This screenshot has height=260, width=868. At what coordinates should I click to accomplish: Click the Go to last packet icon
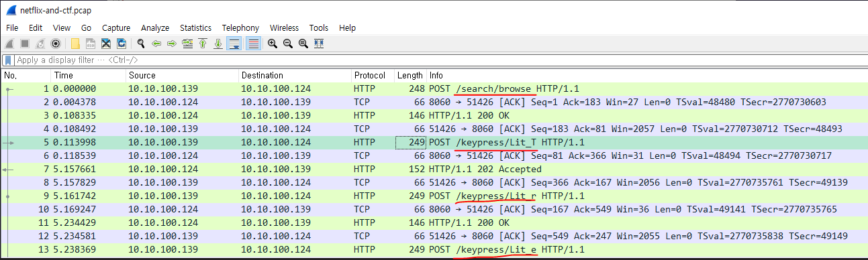[x=218, y=44]
